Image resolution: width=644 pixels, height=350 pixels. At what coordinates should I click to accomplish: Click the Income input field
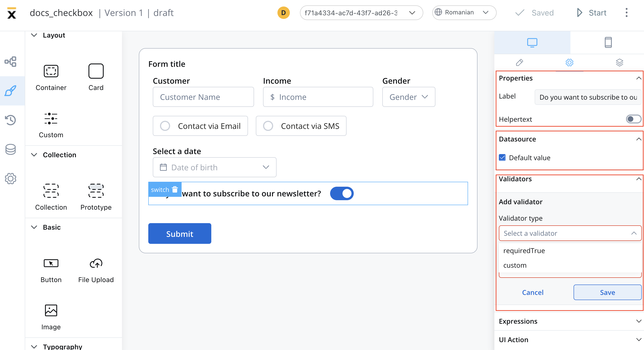click(318, 97)
